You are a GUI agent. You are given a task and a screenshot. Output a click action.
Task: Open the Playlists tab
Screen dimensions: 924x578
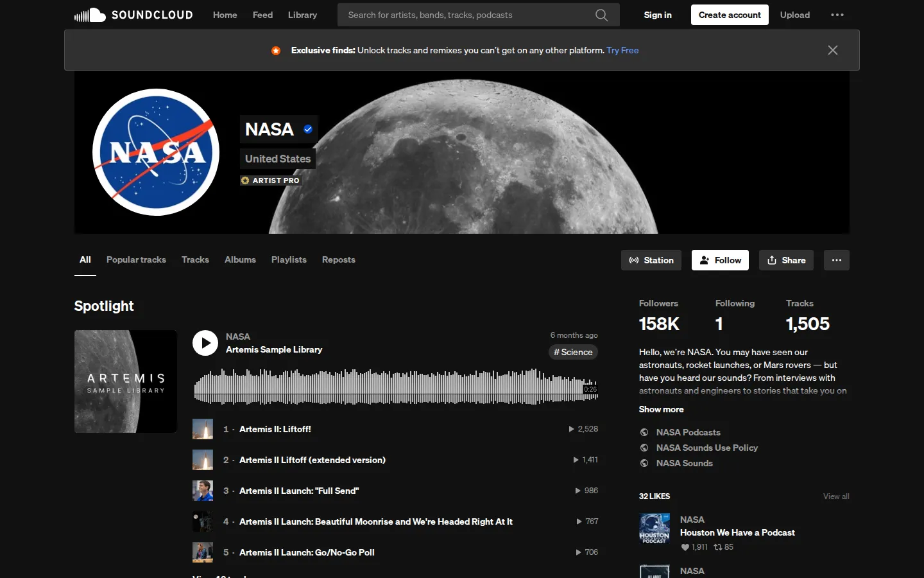(x=289, y=259)
